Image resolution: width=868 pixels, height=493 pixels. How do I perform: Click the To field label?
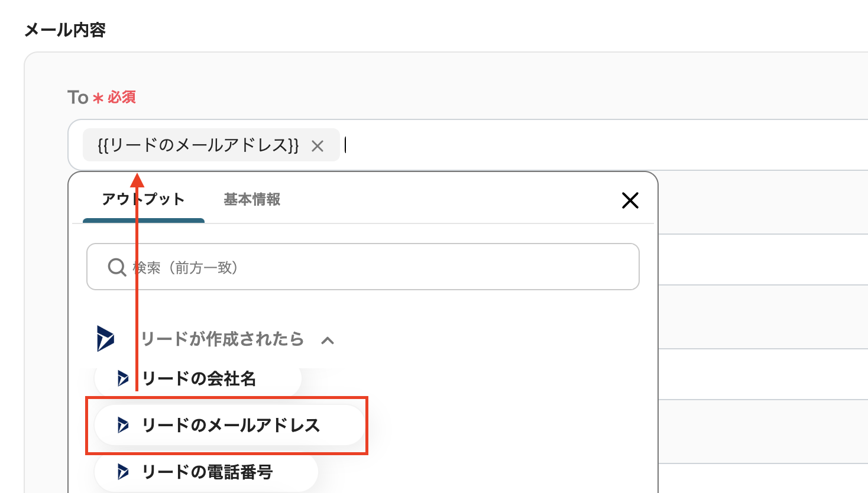77,98
